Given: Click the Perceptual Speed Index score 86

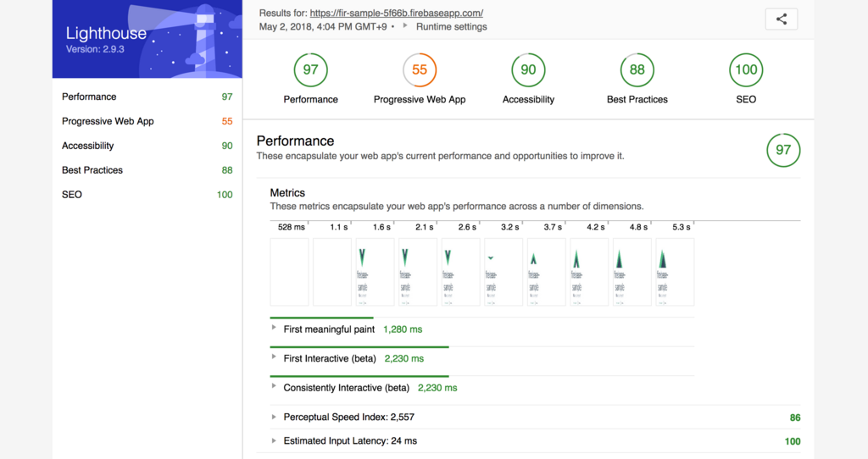Looking at the screenshot, I should (x=795, y=418).
